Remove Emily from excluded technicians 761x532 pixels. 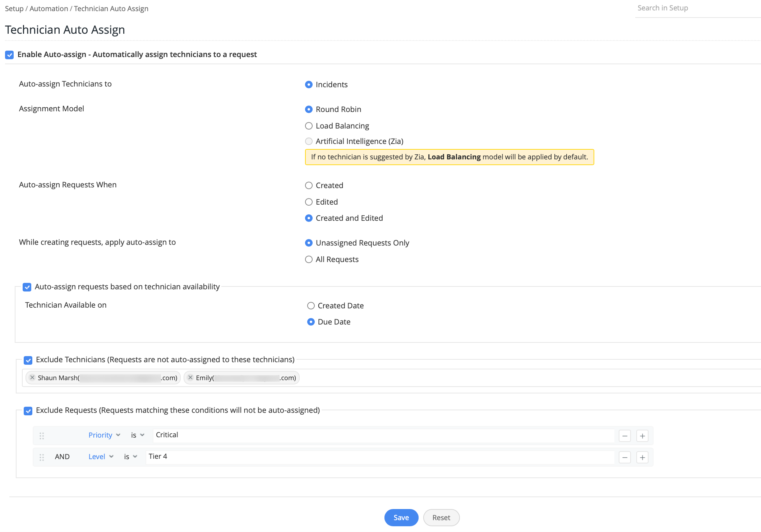tap(190, 377)
